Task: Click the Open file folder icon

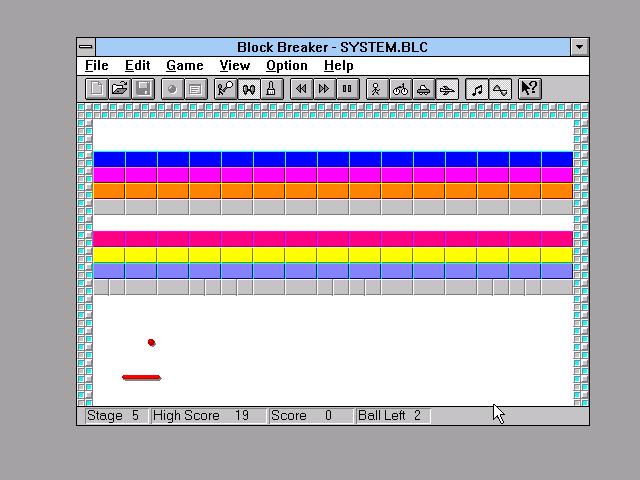Action: (120, 89)
